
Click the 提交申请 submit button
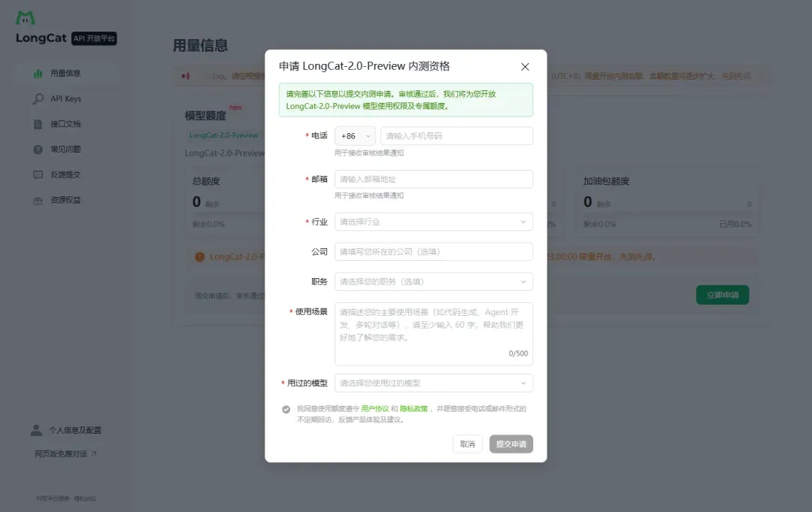(x=511, y=444)
